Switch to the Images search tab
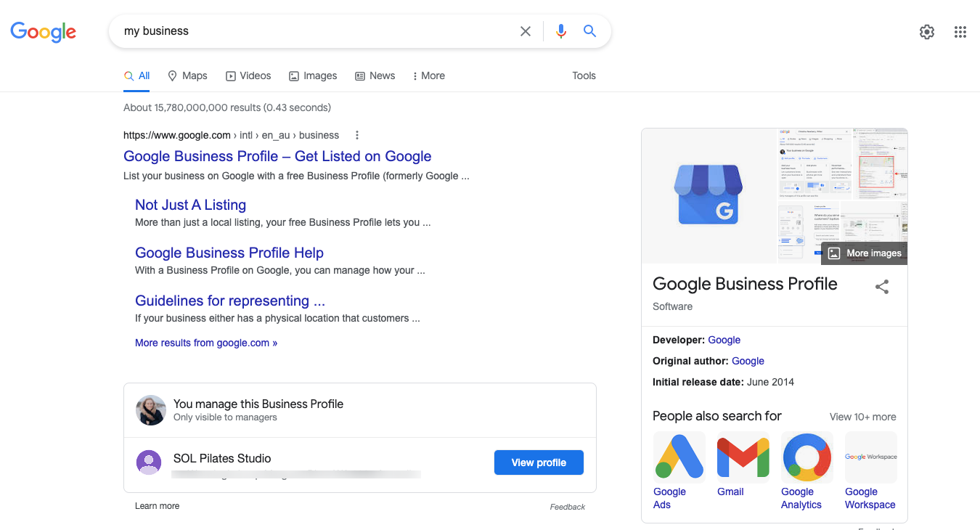 [313, 76]
